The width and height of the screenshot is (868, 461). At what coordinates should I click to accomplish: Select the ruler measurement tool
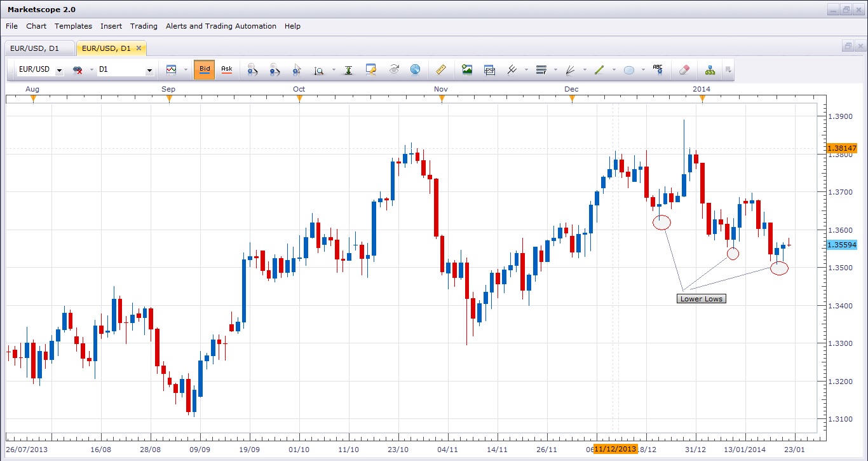(442, 69)
